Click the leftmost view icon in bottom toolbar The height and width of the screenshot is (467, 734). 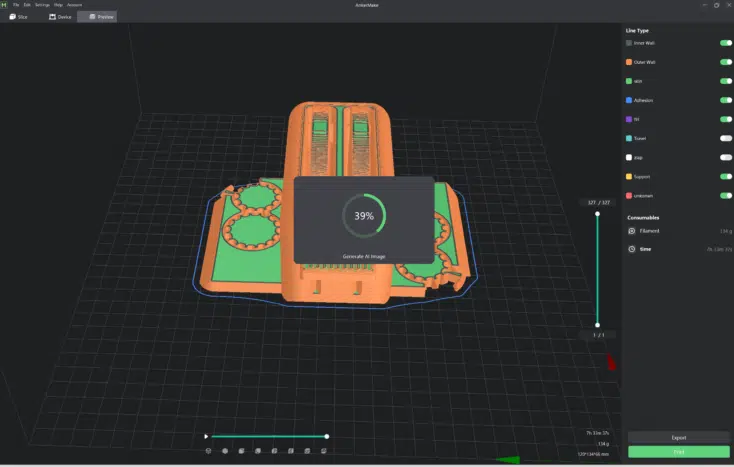[208, 451]
